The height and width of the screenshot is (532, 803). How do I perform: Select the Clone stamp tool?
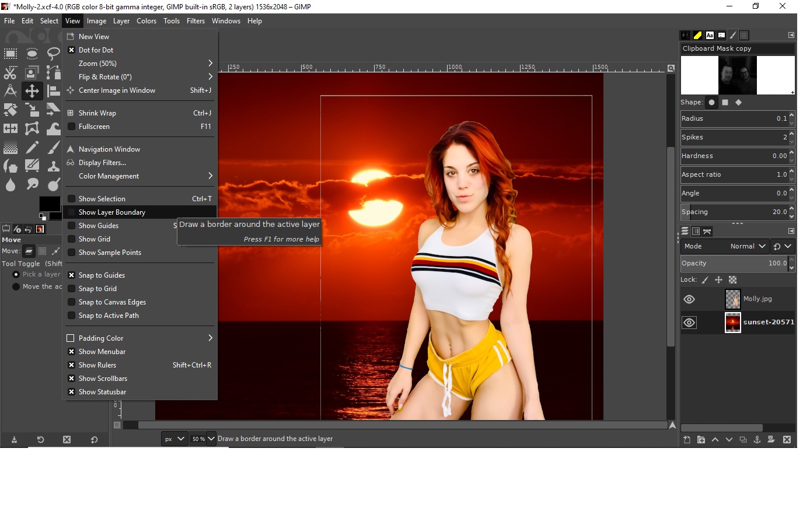click(x=53, y=166)
